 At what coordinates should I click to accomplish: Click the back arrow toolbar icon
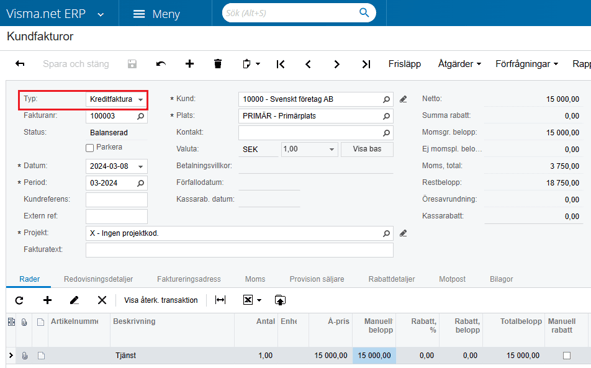click(x=20, y=64)
